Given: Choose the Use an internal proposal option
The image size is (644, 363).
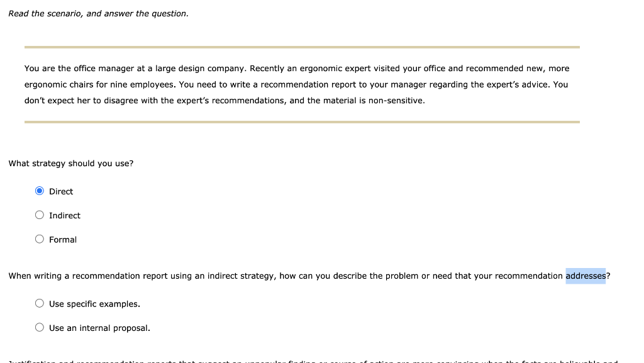Looking at the screenshot, I should tap(40, 327).
